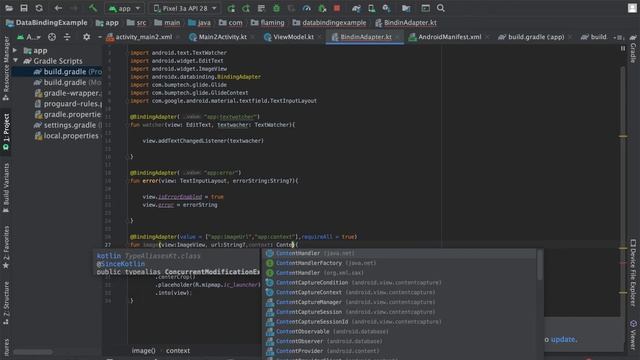Click the databindingexample breadcrumb folder

[x=329, y=23]
